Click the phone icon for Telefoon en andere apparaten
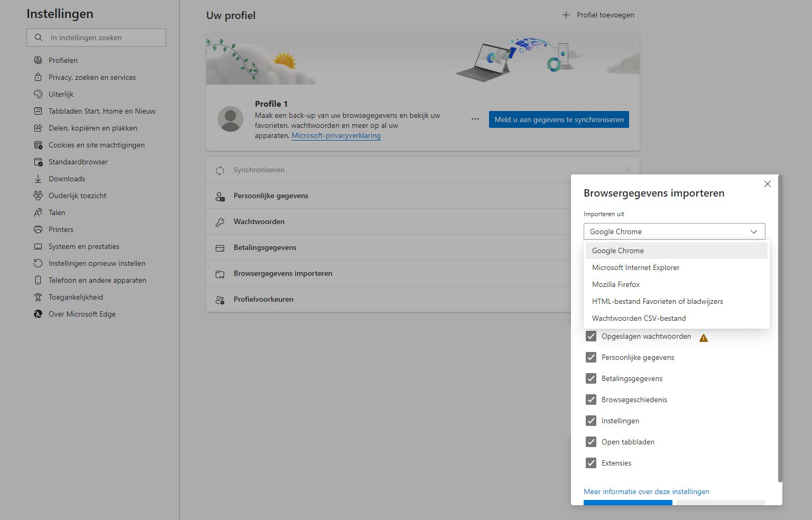 pos(38,280)
